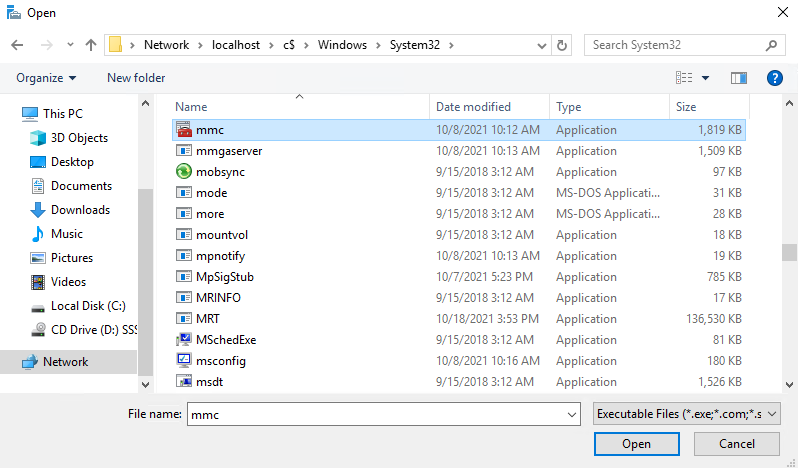Click the sidebar scrollbar thumb
Screen dimensions: 798x468
coord(146,281)
